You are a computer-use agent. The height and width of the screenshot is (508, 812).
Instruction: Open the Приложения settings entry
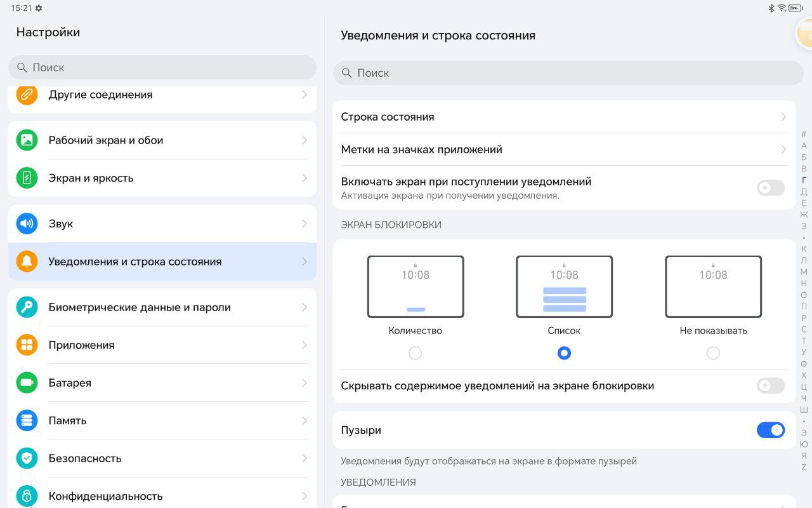click(x=162, y=345)
